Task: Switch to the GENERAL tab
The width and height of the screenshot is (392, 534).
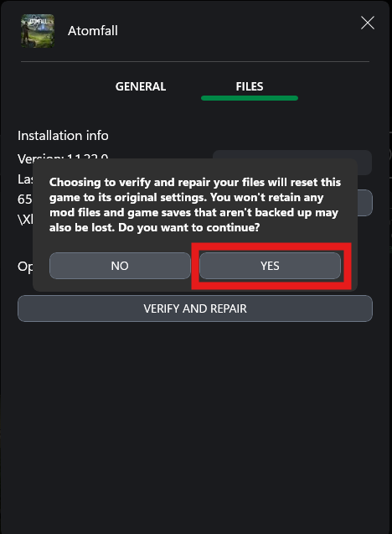Action: [141, 86]
